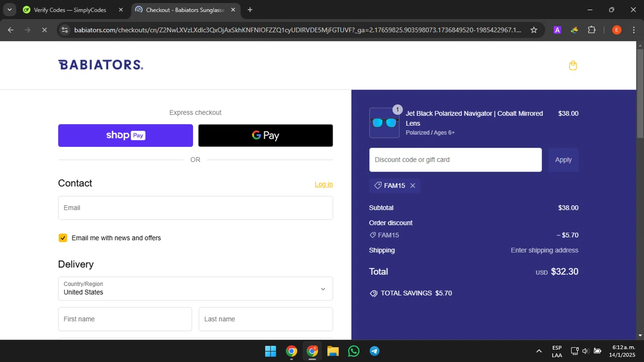The image size is (644, 362).
Task: Open the first Chrome taskbar icon
Action: 292,351
